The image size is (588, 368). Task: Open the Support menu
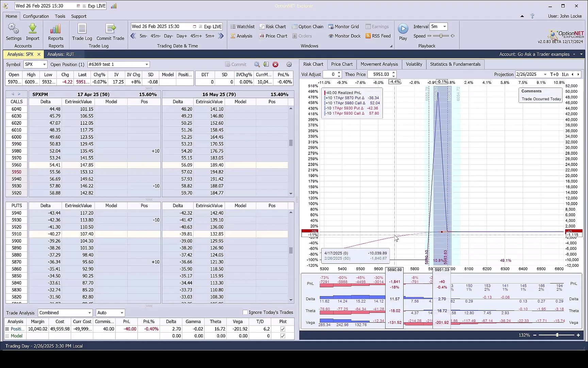[79, 16]
